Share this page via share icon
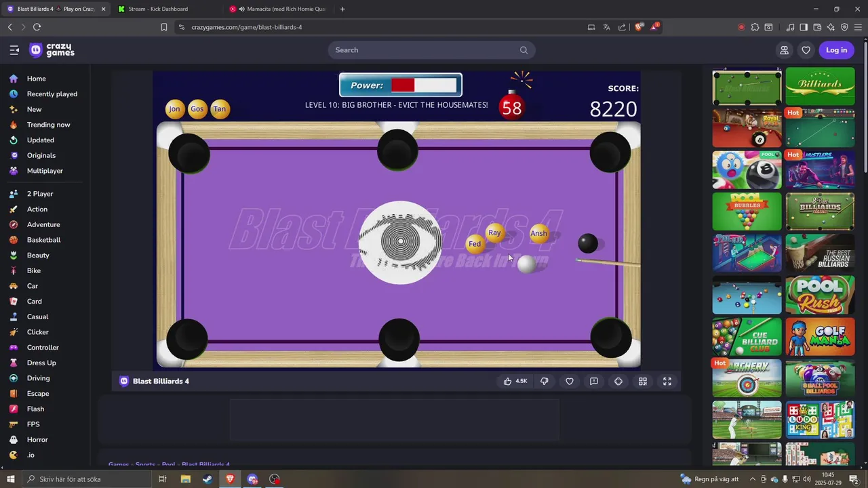The image size is (868, 488). (622, 27)
